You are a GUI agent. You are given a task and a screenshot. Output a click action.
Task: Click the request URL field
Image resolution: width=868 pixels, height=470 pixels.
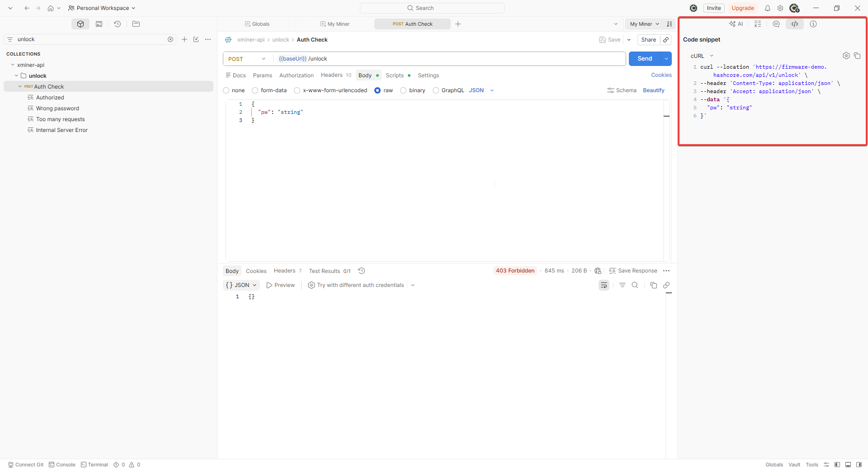point(450,59)
